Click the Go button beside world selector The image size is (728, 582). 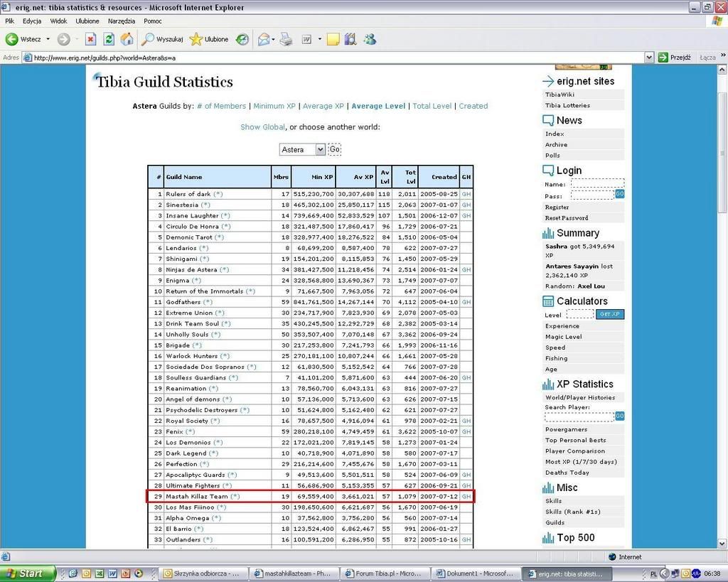(x=334, y=149)
